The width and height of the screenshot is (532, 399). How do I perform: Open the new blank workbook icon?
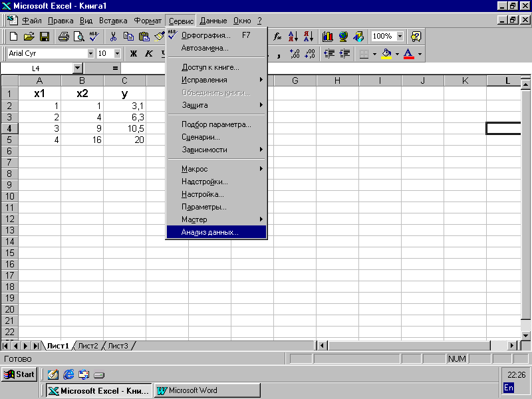pyautogui.click(x=13, y=37)
